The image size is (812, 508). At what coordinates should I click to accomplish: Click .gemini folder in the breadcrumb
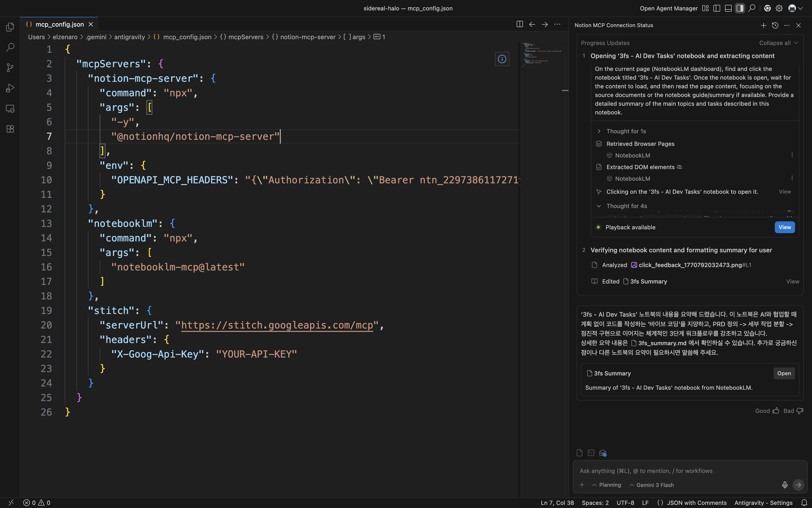tap(96, 37)
